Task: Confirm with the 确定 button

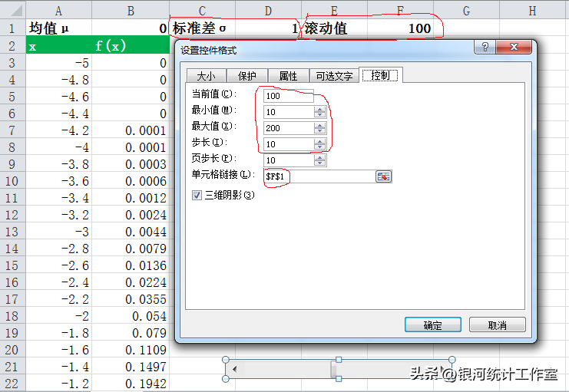Action: point(432,325)
